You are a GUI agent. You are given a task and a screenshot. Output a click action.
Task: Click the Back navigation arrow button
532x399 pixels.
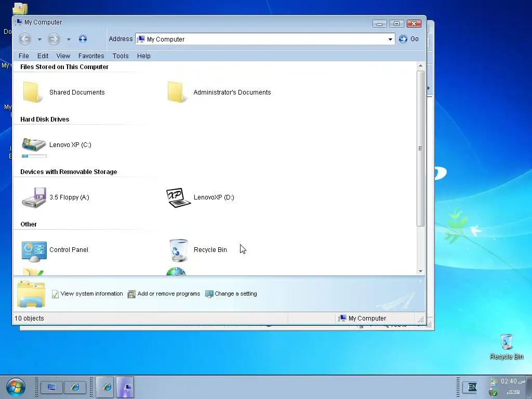(x=25, y=39)
